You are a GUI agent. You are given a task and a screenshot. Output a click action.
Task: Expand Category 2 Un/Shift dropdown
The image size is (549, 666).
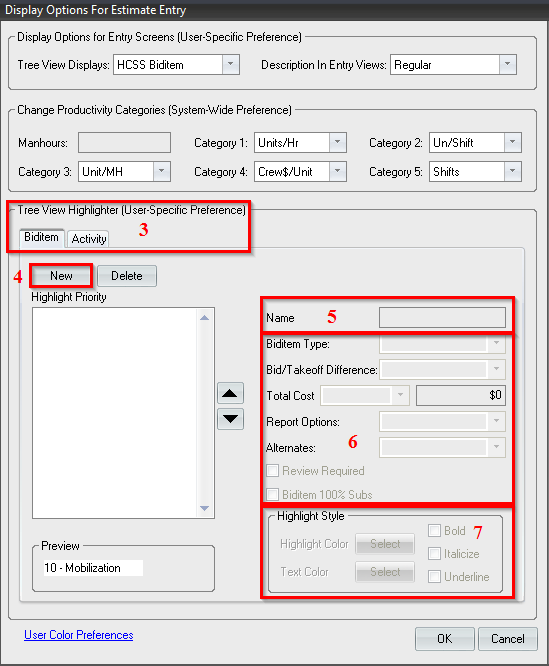pyautogui.click(x=512, y=142)
